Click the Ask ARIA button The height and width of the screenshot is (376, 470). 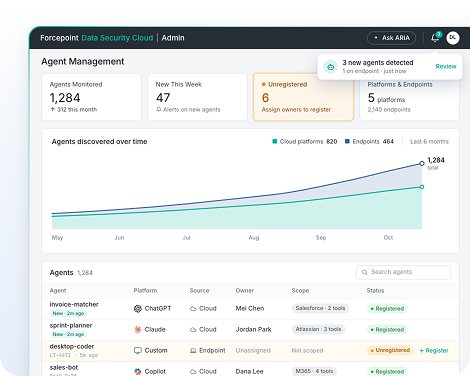[x=391, y=38]
